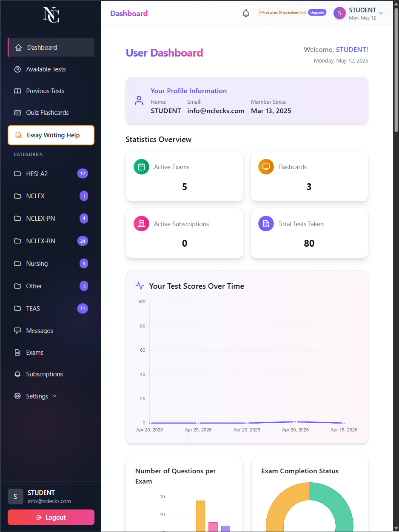This screenshot has height=532, width=399.
Task: Click the profile person icon in info card
Action: click(x=139, y=101)
